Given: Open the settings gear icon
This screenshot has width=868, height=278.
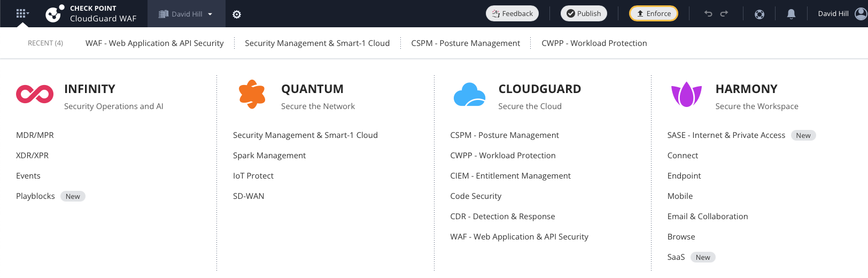Looking at the screenshot, I should tap(237, 14).
